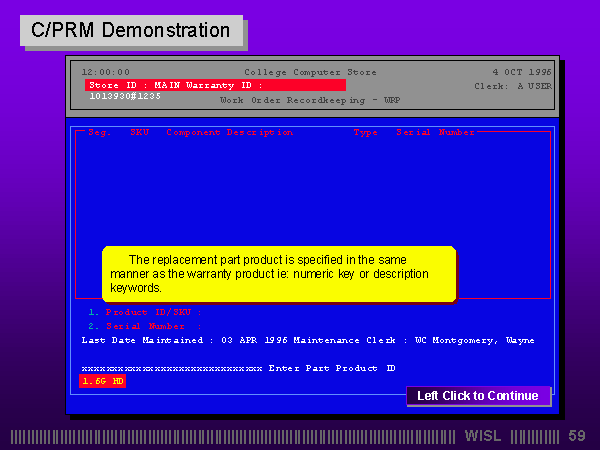Click the Component Description column header
This screenshot has height=450, width=600.
coord(230,132)
